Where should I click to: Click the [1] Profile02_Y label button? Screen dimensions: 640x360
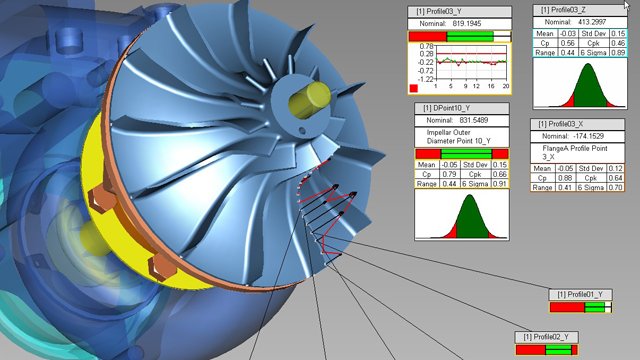click(x=547, y=337)
